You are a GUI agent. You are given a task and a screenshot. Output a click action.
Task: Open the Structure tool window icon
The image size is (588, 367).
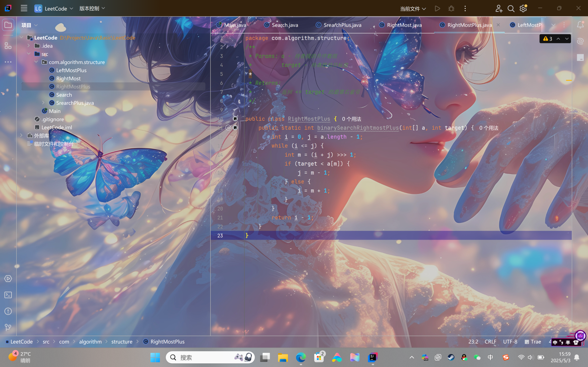(x=8, y=46)
